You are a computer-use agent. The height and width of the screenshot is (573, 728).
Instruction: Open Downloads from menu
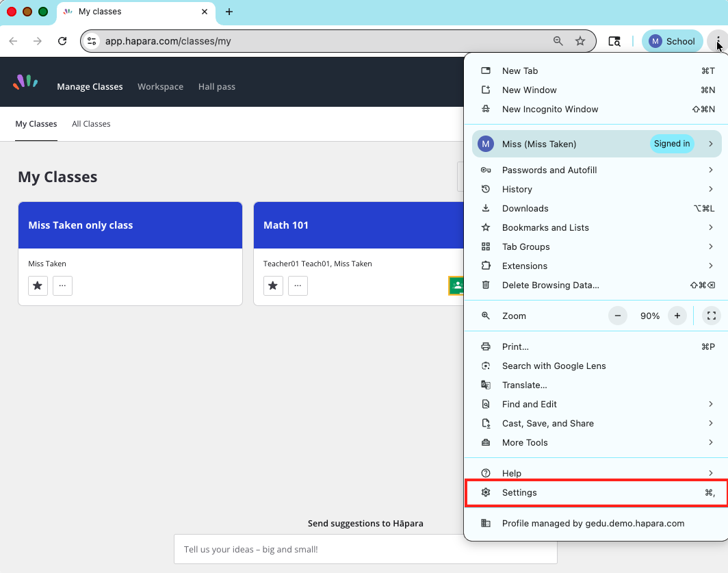coord(596,209)
